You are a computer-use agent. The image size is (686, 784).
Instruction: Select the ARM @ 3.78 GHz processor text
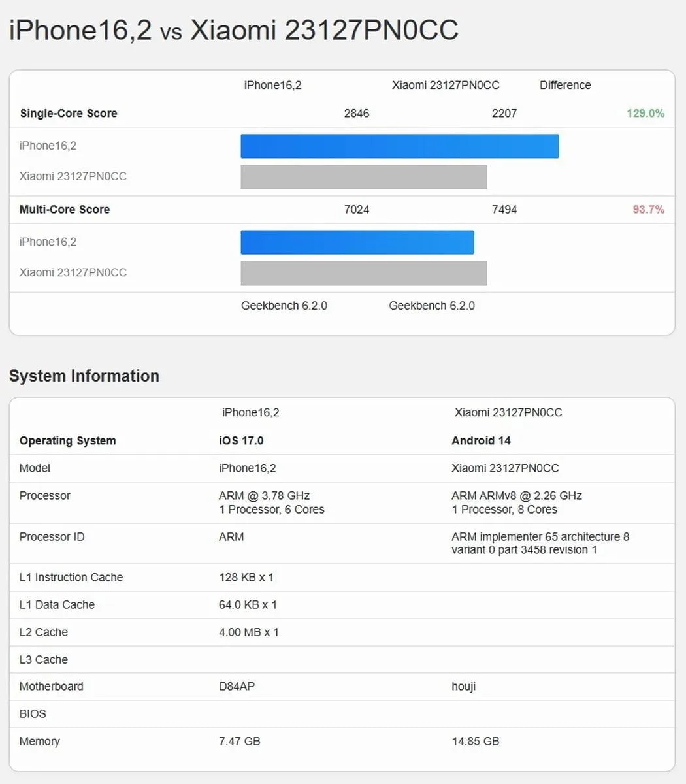click(x=264, y=496)
